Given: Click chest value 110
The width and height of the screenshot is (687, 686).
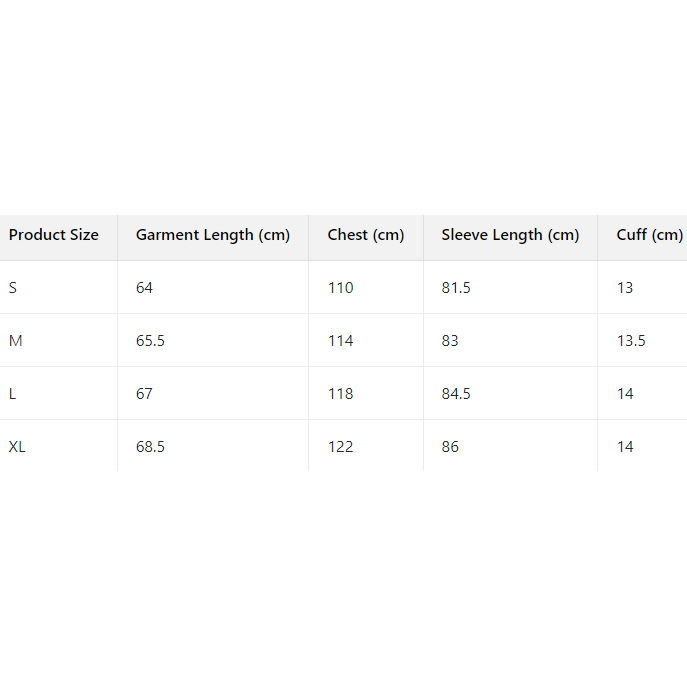Looking at the screenshot, I should pyautogui.click(x=341, y=288).
